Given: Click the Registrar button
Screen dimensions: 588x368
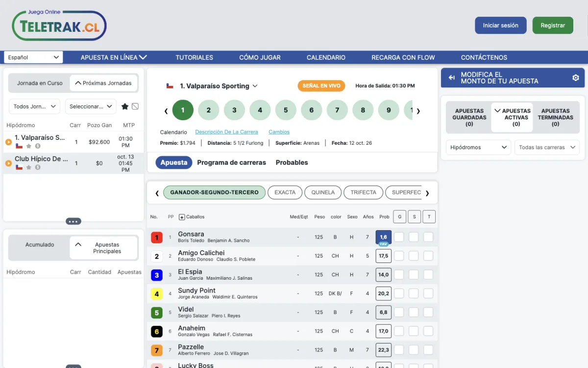Looking at the screenshot, I should click(553, 26).
